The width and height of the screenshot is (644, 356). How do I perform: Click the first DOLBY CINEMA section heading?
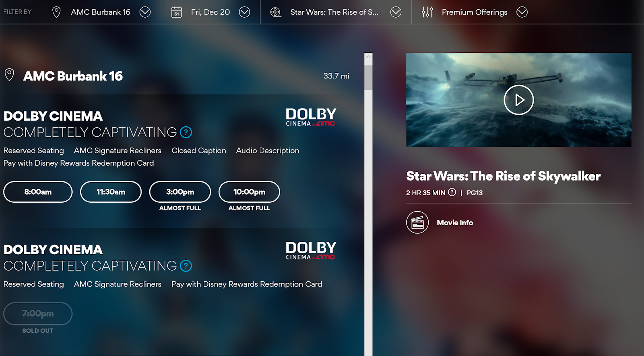point(53,116)
